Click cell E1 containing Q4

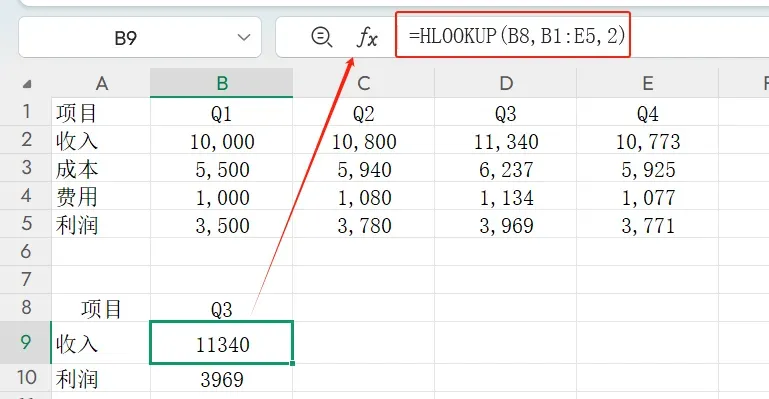[x=647, y=112]
